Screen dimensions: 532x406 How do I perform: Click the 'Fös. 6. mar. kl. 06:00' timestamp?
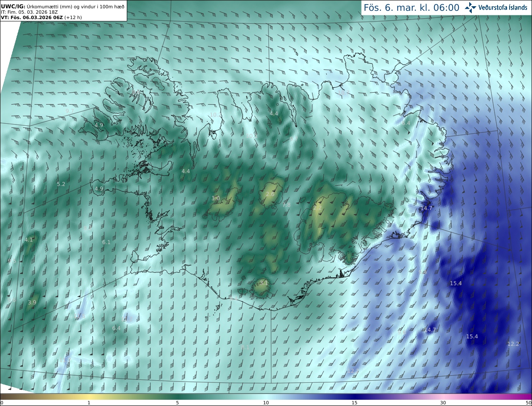click(x=411, y=7)
